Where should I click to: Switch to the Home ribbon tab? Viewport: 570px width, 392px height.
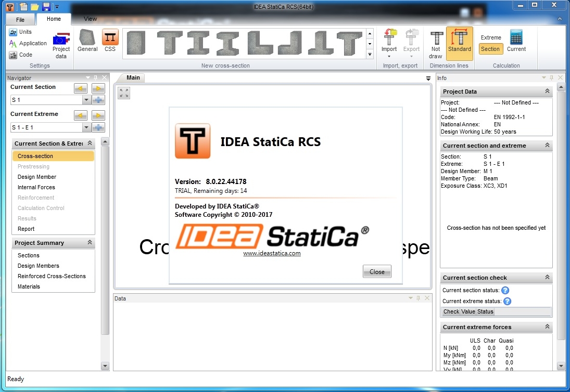coord(54,19)
